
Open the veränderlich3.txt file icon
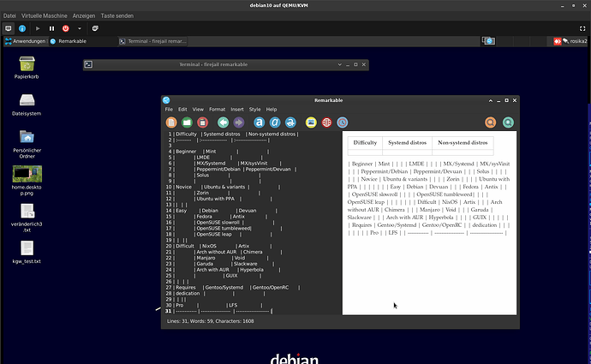(27, 211)
